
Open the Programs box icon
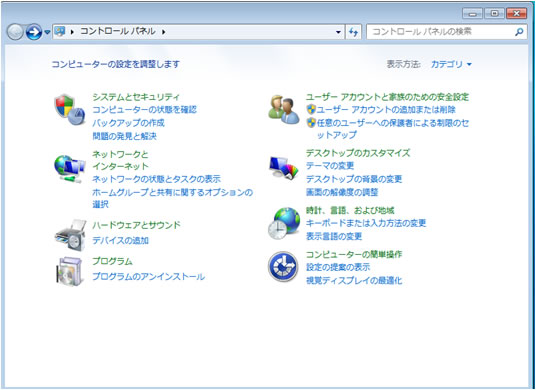[69, 271]
